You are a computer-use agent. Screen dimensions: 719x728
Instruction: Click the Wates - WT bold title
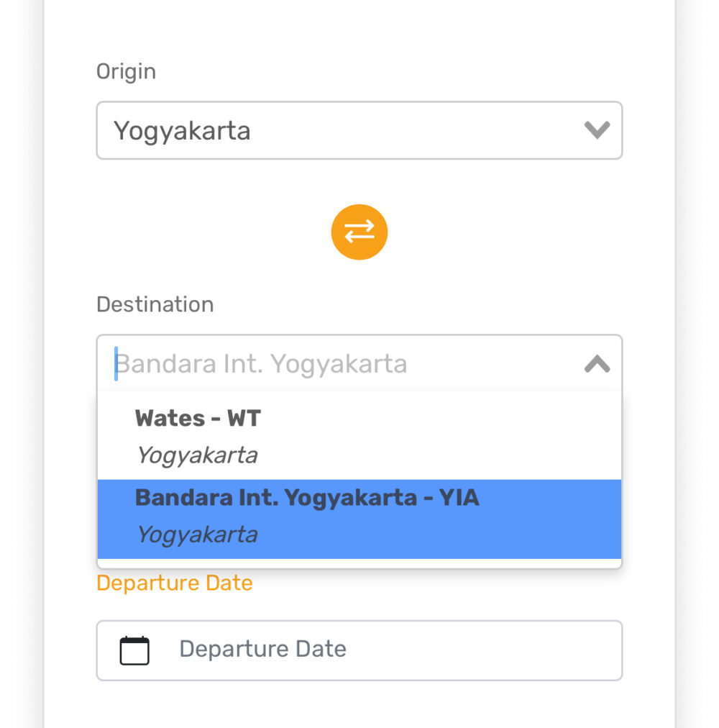click(198, 419)
